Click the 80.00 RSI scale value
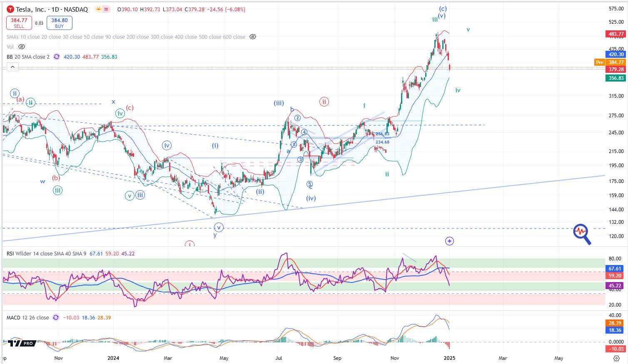The width and height of the screenshot is (628, 364). [615, 258]
